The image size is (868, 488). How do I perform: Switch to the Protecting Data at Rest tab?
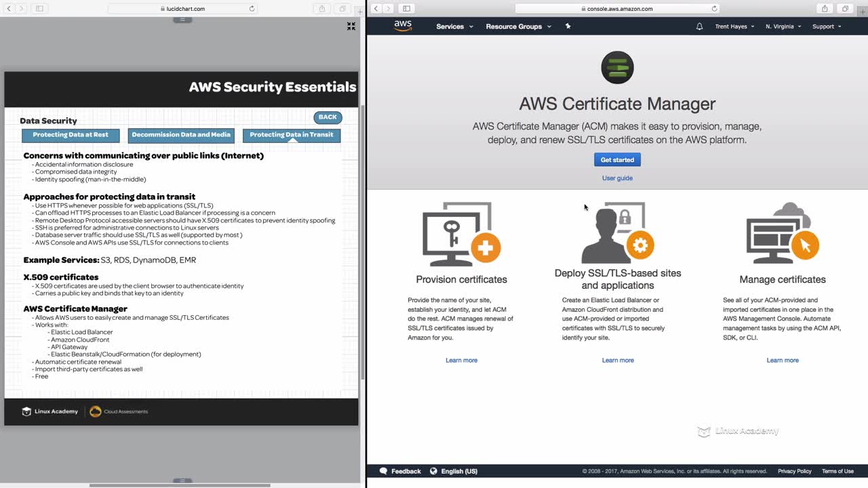71,135
